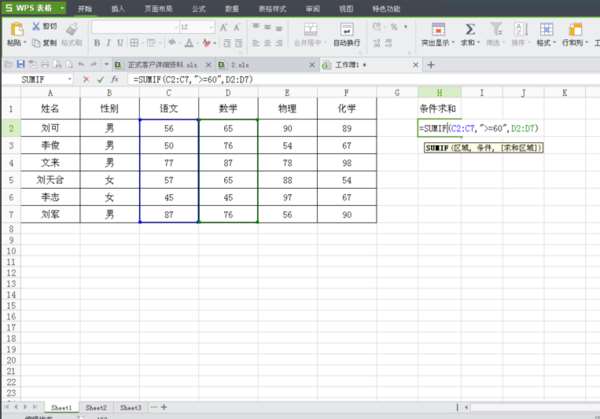Open the WPS application menu dropdown arrow
Viewport: 600px width, 419px height.
62,8
